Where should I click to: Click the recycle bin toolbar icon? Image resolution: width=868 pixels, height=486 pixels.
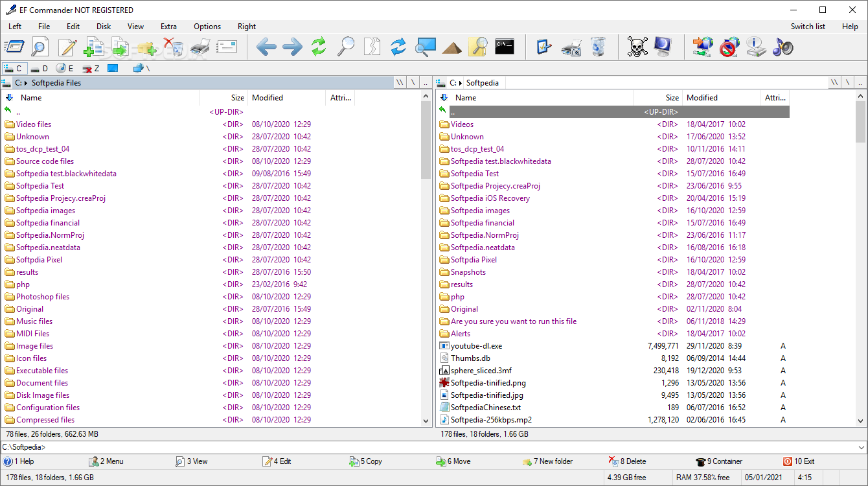pos(598,47)
